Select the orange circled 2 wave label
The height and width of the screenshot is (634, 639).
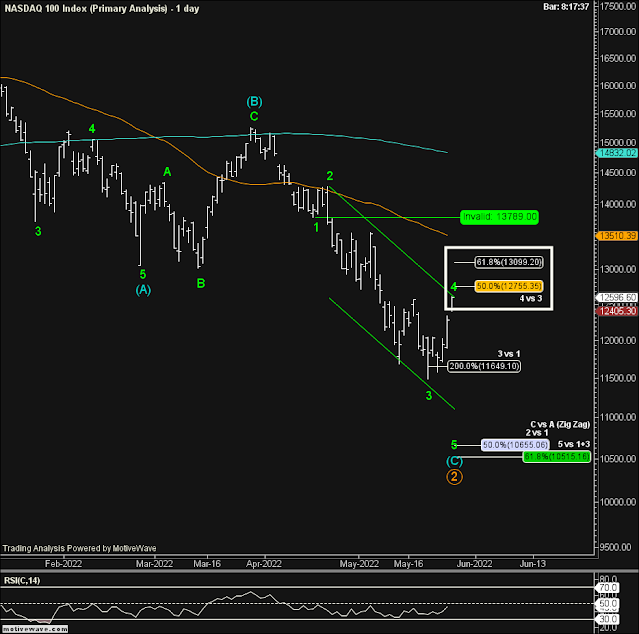point(454,476)
